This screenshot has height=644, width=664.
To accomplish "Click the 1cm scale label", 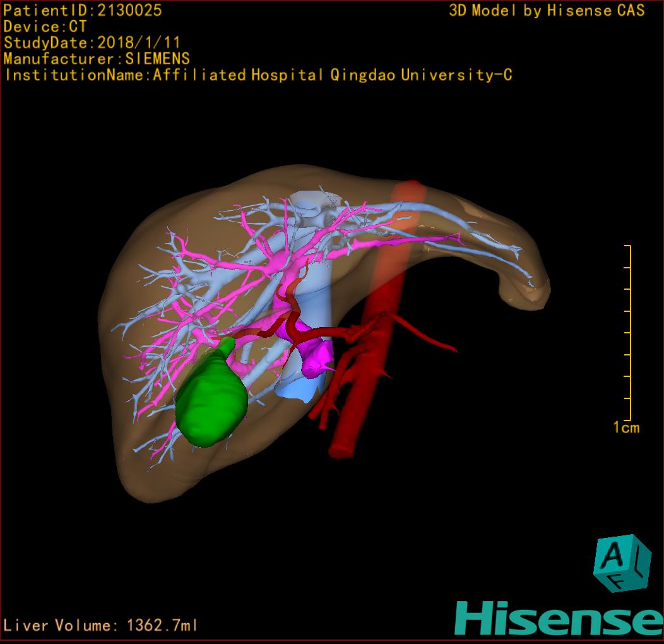I will pyautogui.click(x=626, y=427).
